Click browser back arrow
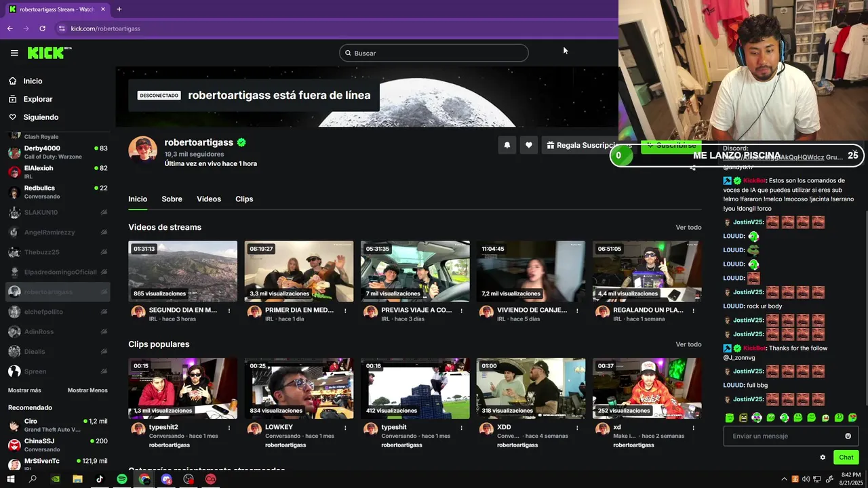The image size is (868, 488). point(9,28)
